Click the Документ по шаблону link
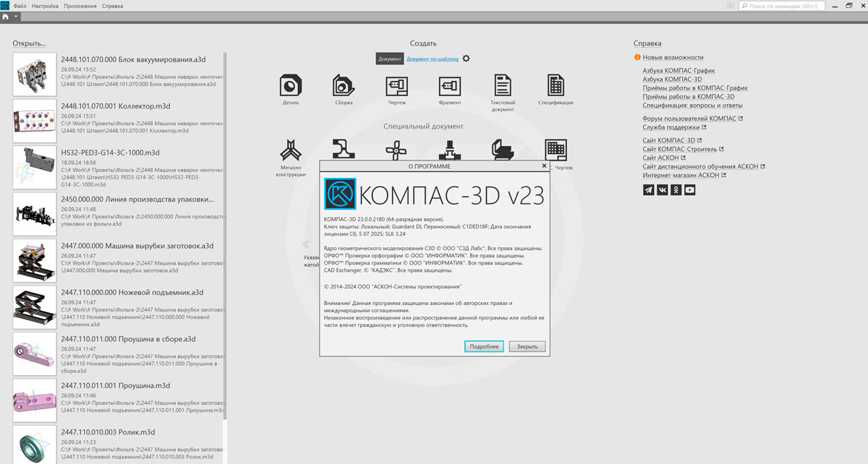868x464 pixels. [x=433, y=59]
